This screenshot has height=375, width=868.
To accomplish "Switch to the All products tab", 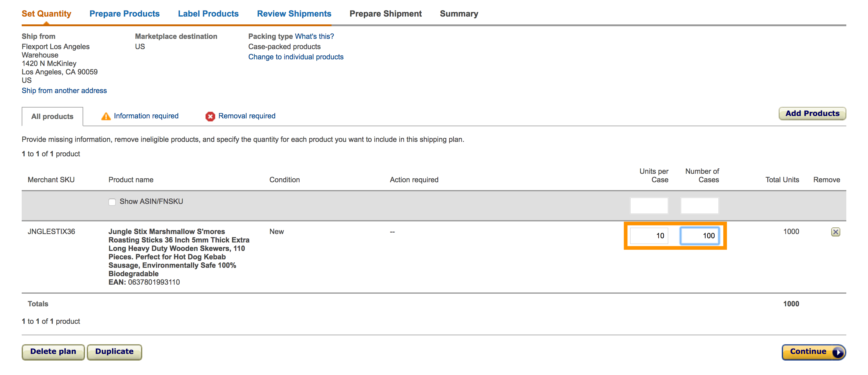I will pos(52,117).
